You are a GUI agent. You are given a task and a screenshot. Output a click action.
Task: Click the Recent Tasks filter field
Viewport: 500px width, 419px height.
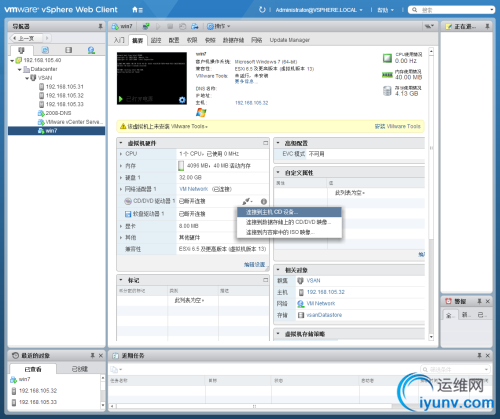(x=455, y=369)
